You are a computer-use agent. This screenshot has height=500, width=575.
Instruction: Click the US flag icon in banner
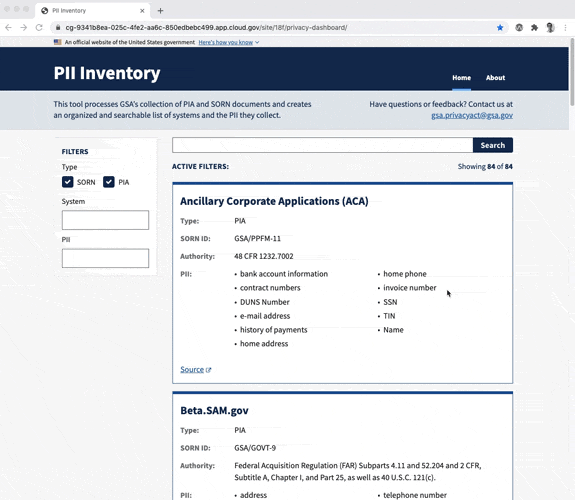coord(58,42)
